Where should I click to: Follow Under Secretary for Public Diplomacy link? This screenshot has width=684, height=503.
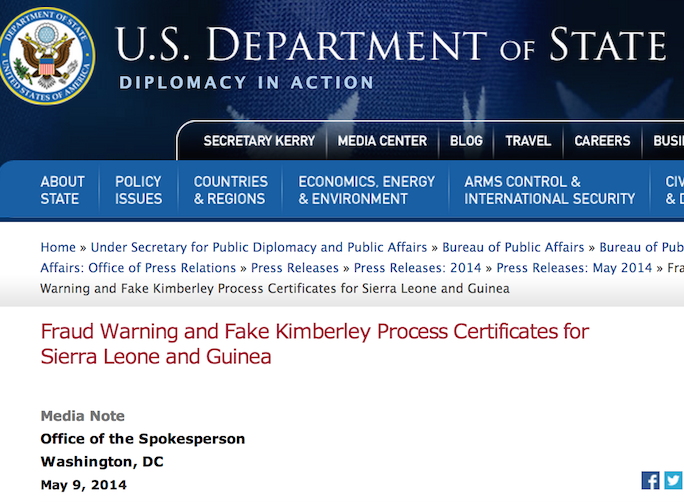tap(259, 247)
